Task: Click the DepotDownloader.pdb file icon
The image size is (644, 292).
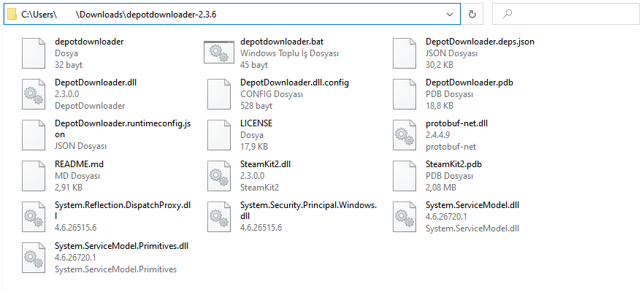Action: pos(405,93)
